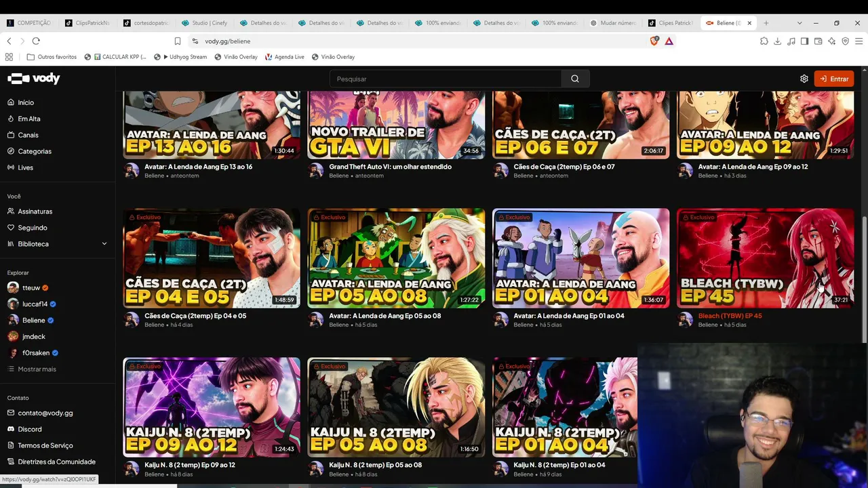Open the browser hamburger menu
This screenshot has height=488, width=868.
coord(859,41)
